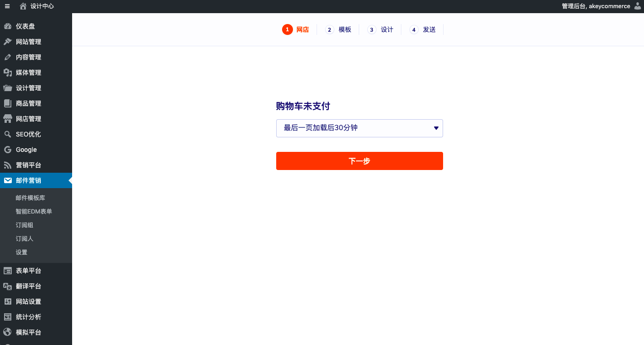The height and width of the screenshot is (345, 644).
Task: Click the 网站设置 sliders icon
Action: tap(8, 301)
